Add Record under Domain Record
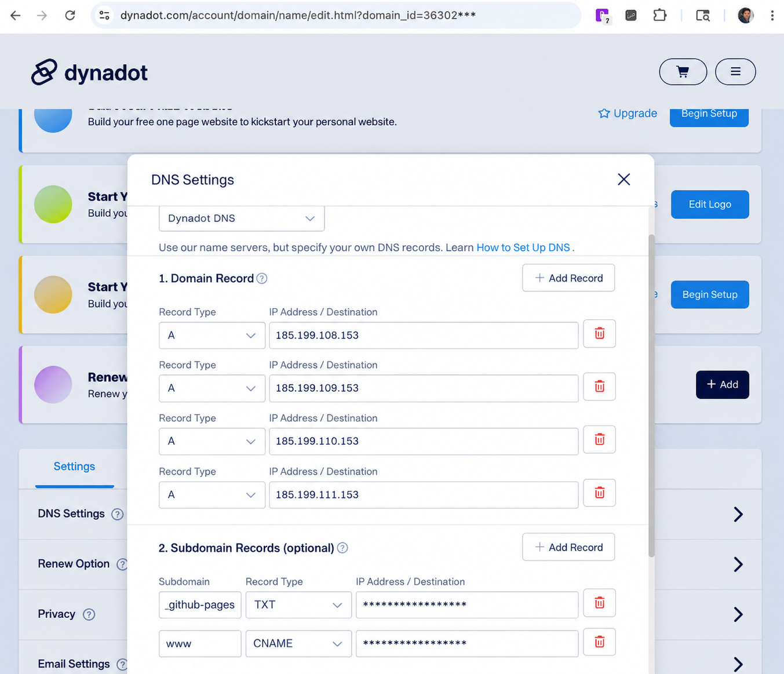The image size is (784, 674). tap(568, 278)
